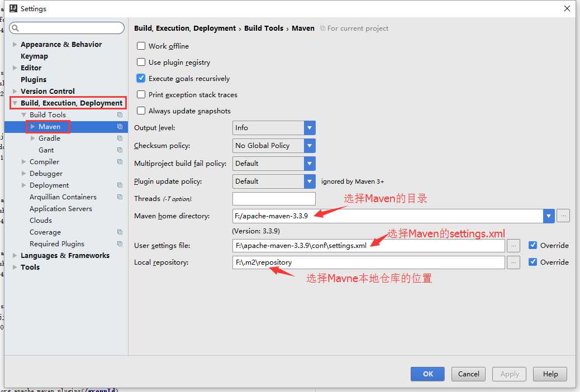Select Plugins in settings tree
Screen dimensions: 580x392
pos(34,79)
